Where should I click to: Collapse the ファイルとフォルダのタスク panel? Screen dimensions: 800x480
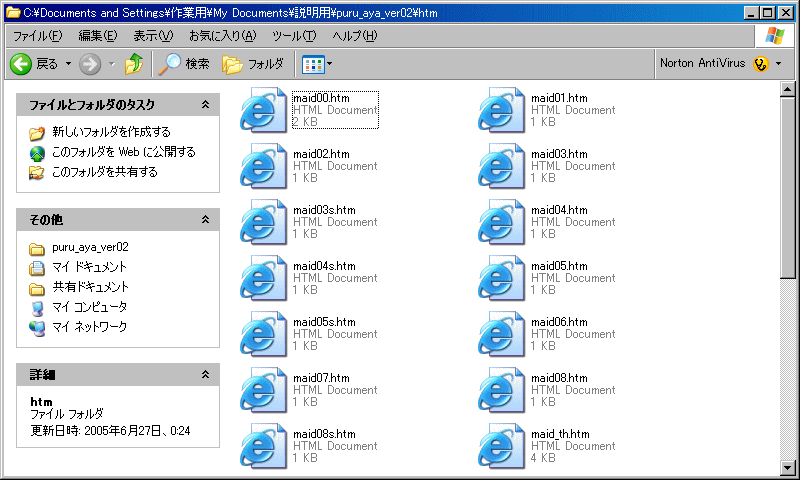tap(205, 105)
